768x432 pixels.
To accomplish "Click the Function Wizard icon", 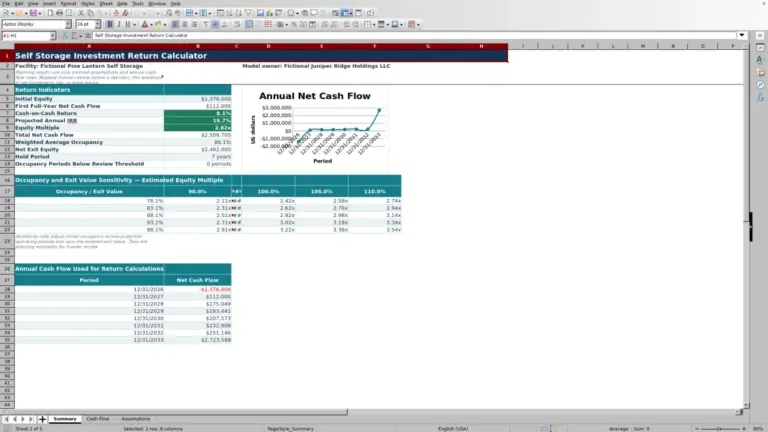I will 65,36.
